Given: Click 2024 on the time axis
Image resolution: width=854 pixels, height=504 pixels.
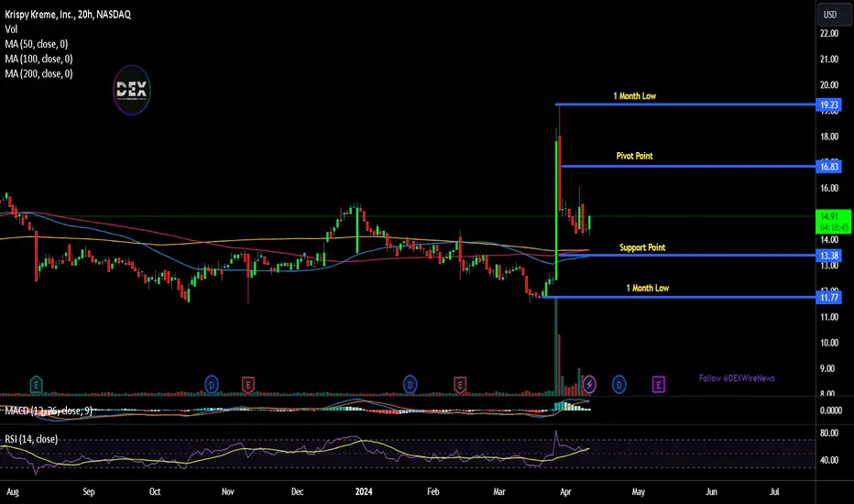Looking at the screenshot, I should (363, 491).
